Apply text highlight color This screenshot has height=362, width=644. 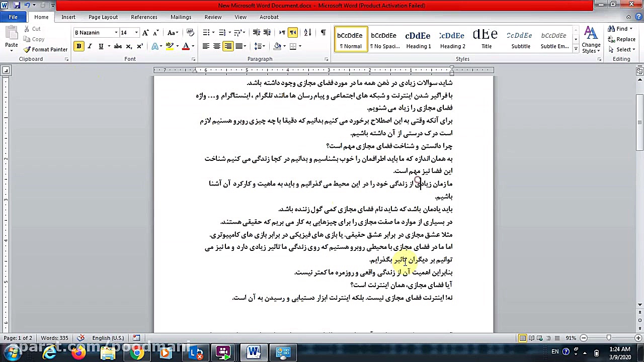169,46
